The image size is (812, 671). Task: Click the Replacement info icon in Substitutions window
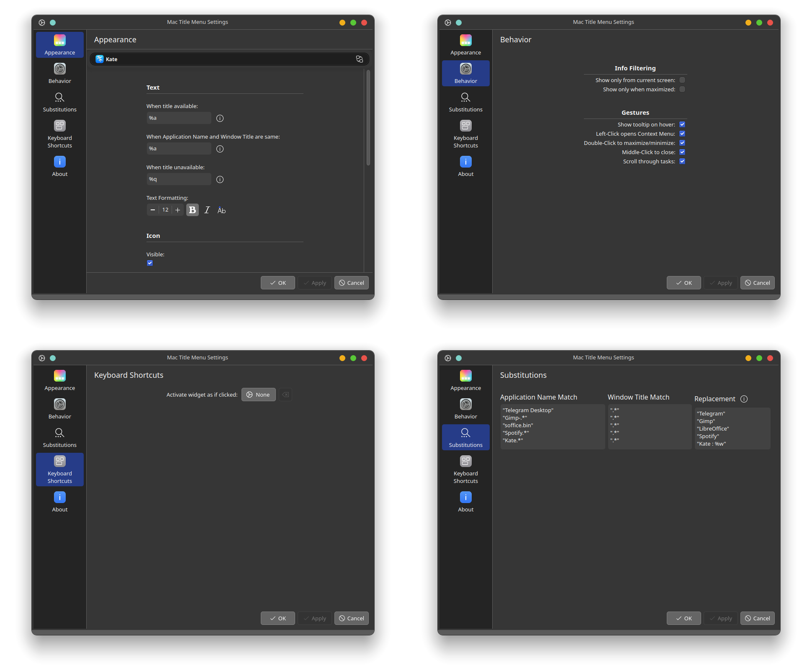(744, 399)
